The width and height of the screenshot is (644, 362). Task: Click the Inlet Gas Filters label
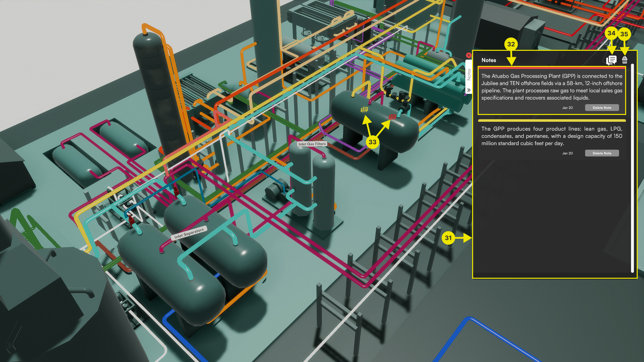pyautogui.click(x=312, y=144)
